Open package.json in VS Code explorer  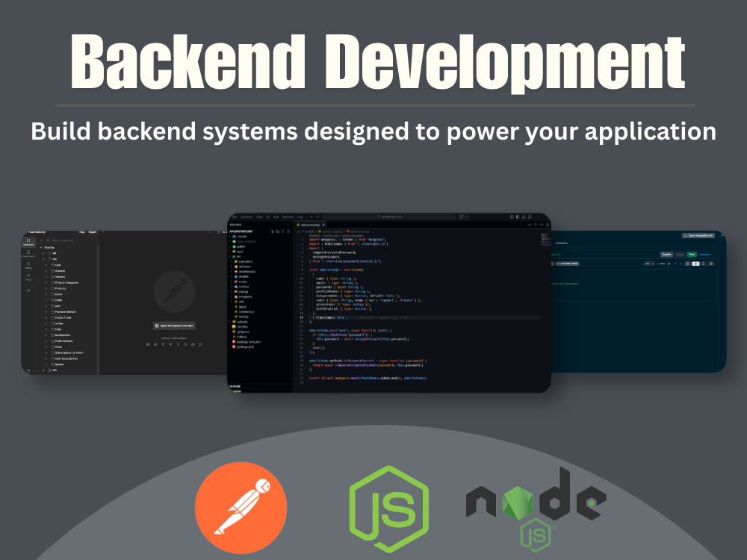pos(243,346)
